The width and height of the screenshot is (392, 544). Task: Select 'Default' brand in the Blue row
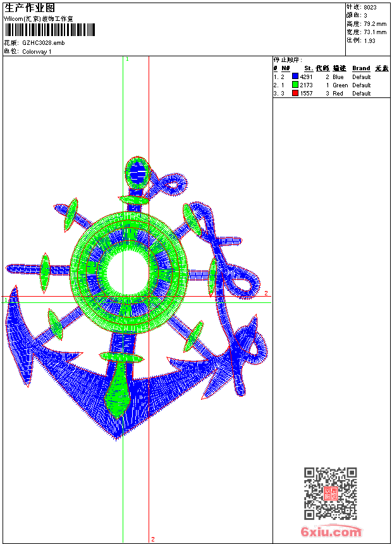click(x=362, y=77)
